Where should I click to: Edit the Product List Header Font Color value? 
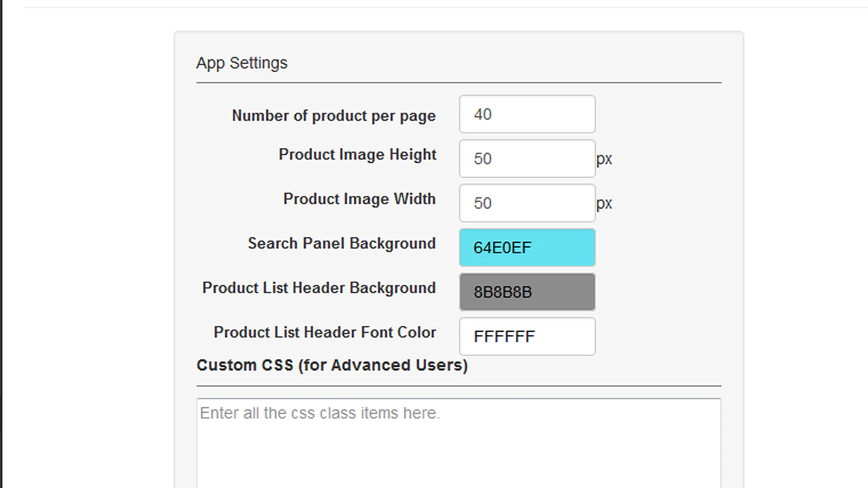pos(526,336)
